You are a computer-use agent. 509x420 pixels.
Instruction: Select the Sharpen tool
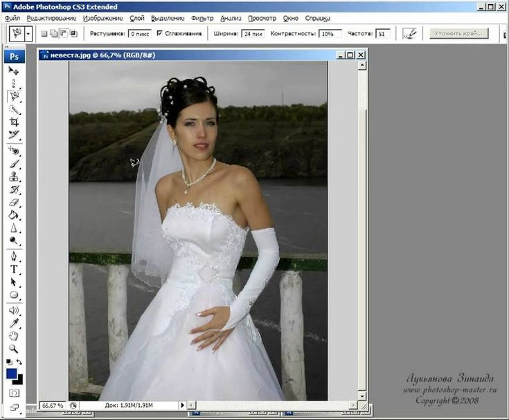14,228
